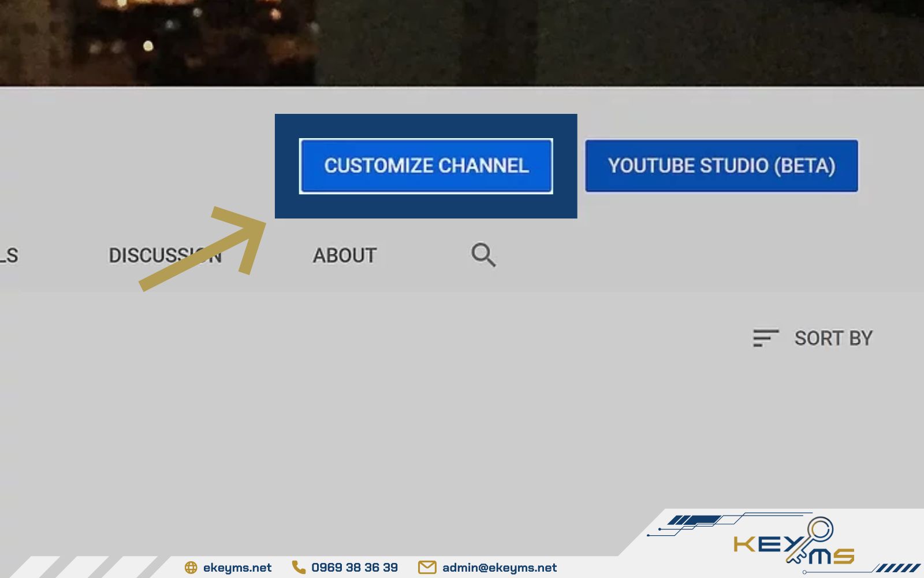Image resolution: width=924 pixels, height=578 pixels.
Task: Select the partially visible channels tab
Action: 9,255
